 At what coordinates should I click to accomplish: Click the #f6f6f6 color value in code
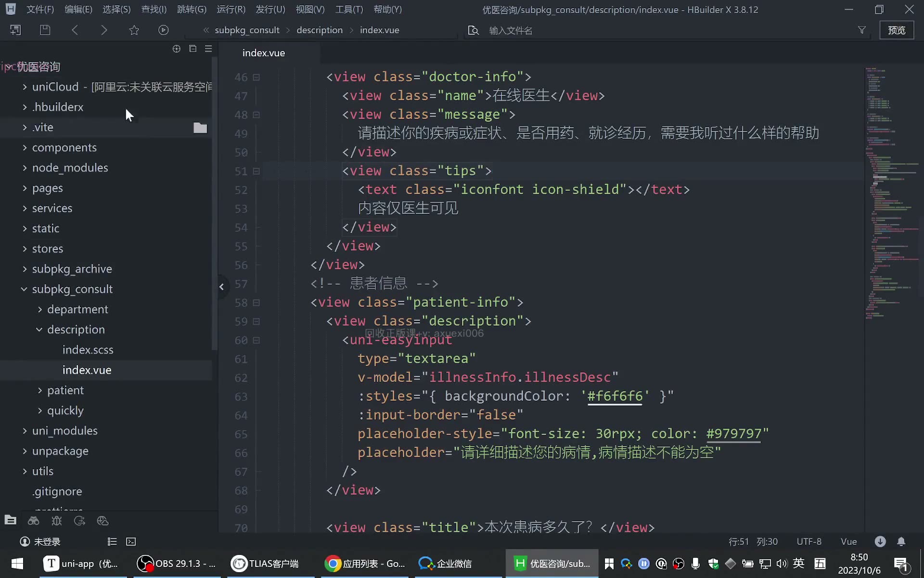(x=615, y=396)
